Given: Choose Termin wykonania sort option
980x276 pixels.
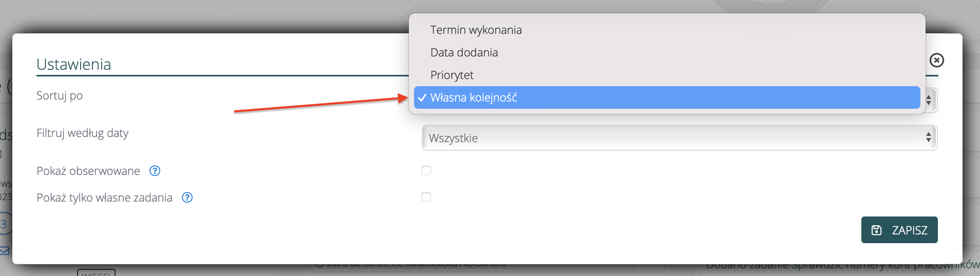Looking at the screenshot, I should pos(476,30).
